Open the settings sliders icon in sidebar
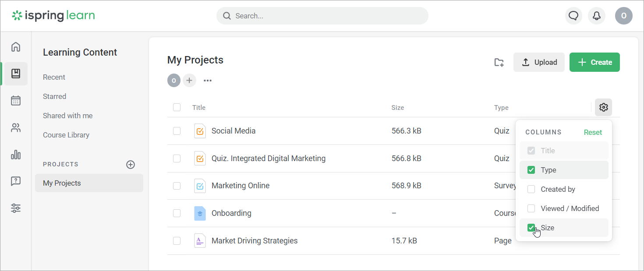Image resolution: width=644 pixels, height=271 pixels. pos(16,208)
